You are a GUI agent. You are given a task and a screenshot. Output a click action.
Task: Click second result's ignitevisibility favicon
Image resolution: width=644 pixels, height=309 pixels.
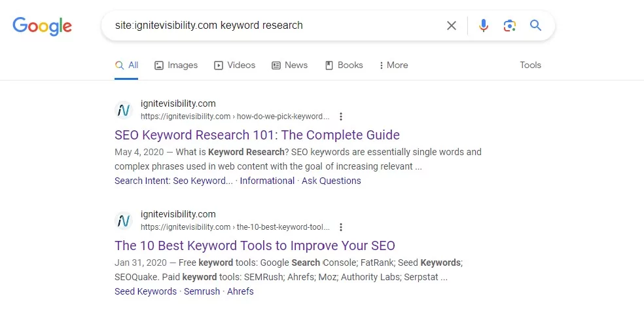point(124,221)
